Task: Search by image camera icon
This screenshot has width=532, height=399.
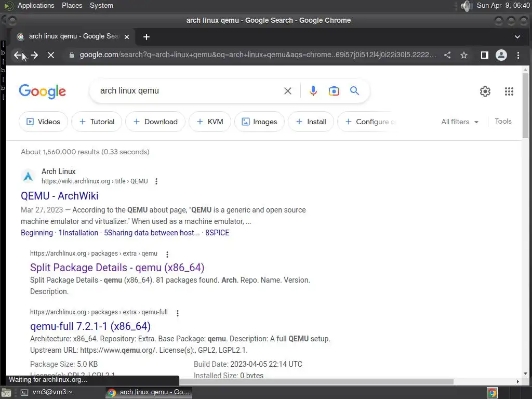Action: point(334,91)
